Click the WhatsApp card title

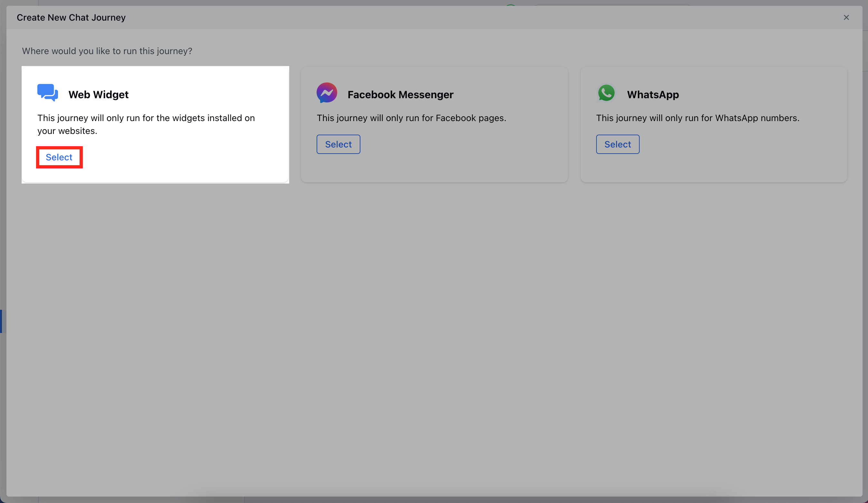point(653,95)
